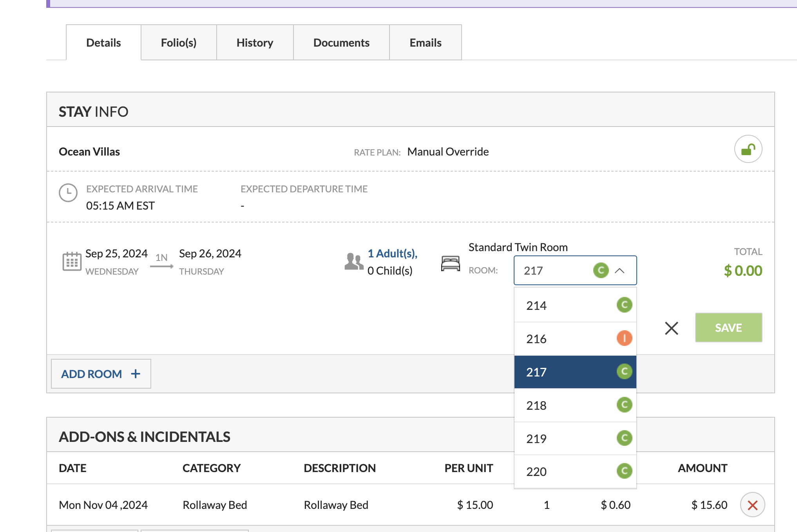
Task: Click the guests silhouette icon
Action: pyautogui.click(x=353, y=262)
